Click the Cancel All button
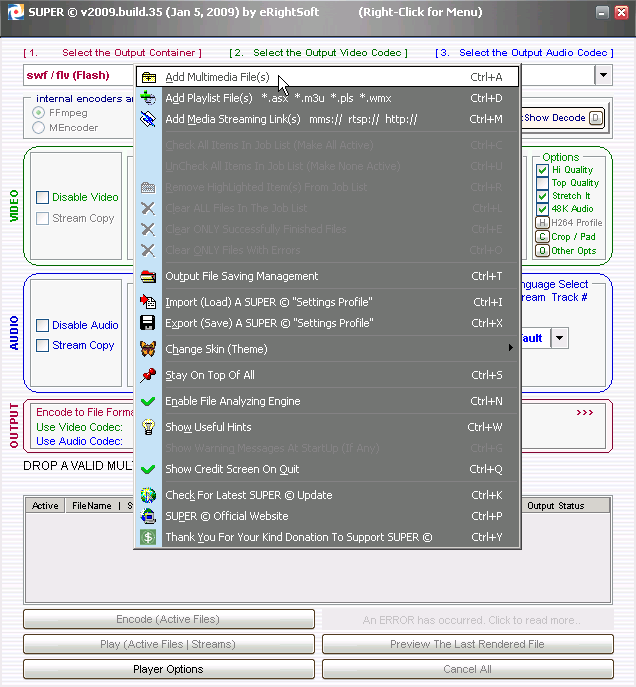The width and height of the screenshot is (636, 687). tap(467, 669)
